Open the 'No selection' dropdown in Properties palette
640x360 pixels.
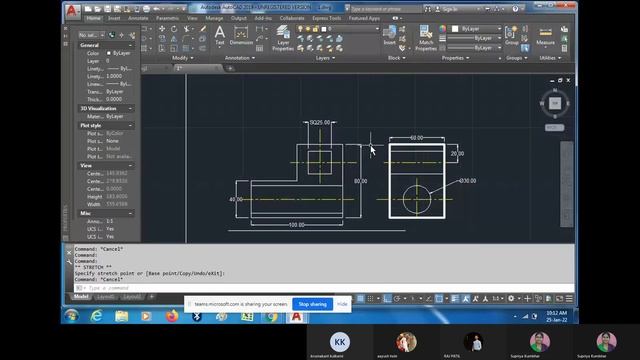(x=91, y=35)
